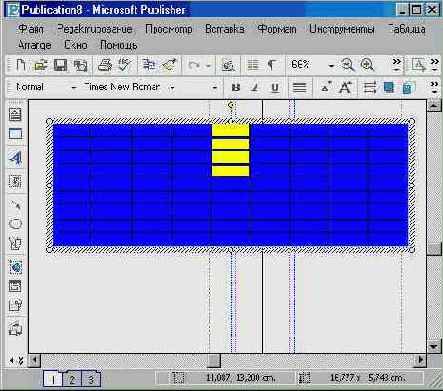Viewport: 443px width, 391px height.
Task: Click the horizontal scrollbar right arrow
Action: click(421, 360)
